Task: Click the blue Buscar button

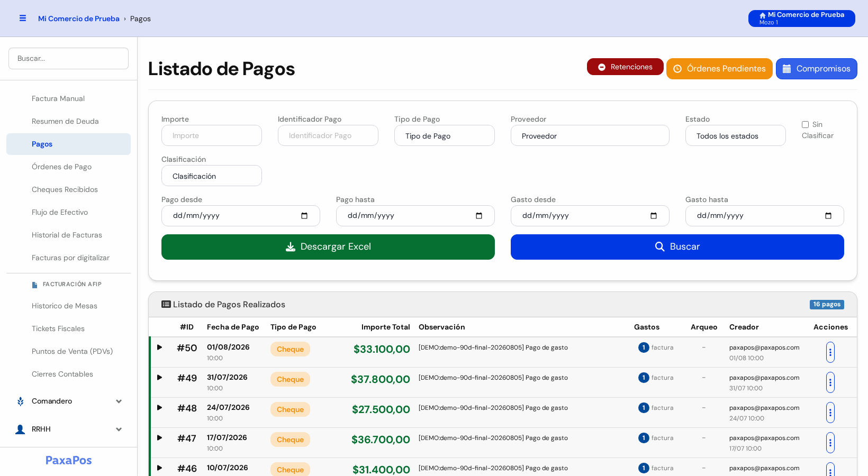Action: coord(677,247)
